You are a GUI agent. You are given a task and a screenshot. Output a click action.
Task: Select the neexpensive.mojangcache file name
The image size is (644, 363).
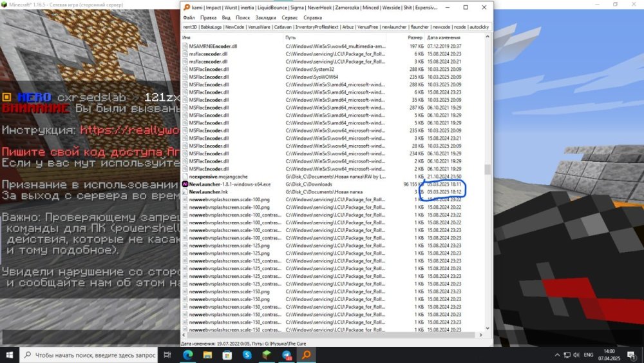[x=218, y=177]
